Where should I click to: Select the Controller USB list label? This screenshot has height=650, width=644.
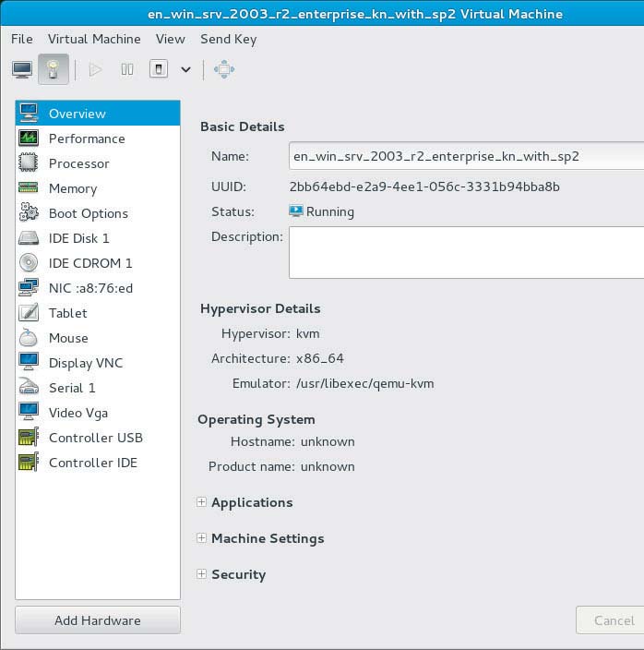96,438
